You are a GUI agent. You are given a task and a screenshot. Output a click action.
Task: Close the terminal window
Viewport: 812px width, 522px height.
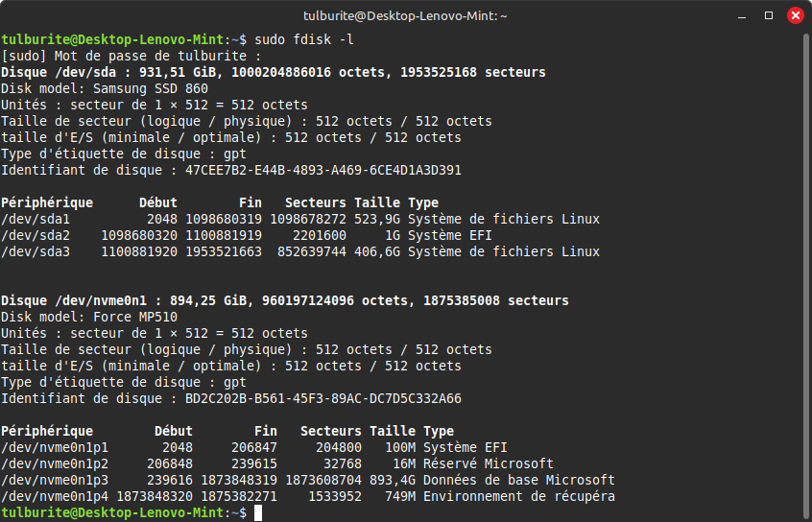(795, 15)
